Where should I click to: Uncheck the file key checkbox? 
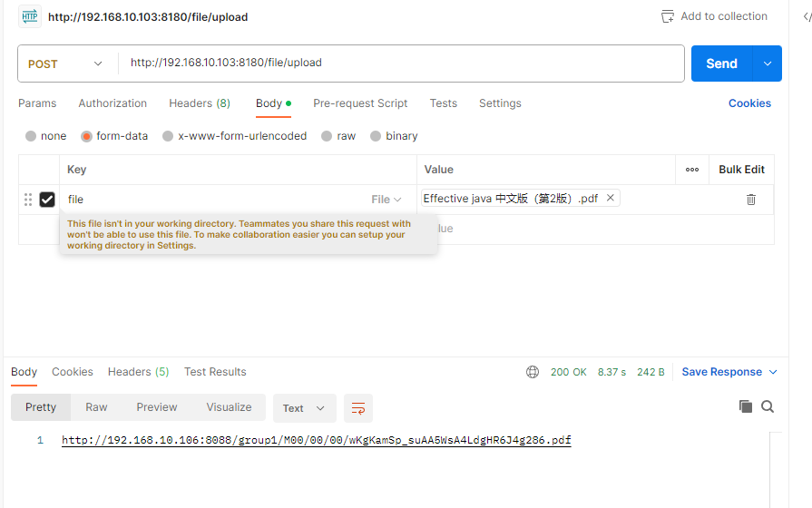(x=47, y=200)
